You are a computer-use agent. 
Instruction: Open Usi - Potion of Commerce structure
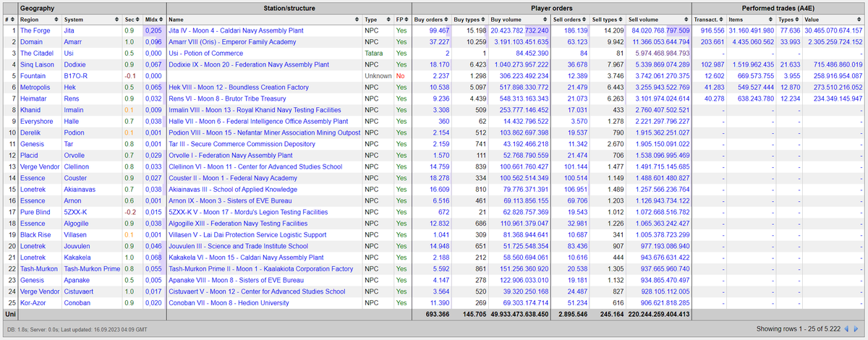pyautogui.click(x=205, y=54)
